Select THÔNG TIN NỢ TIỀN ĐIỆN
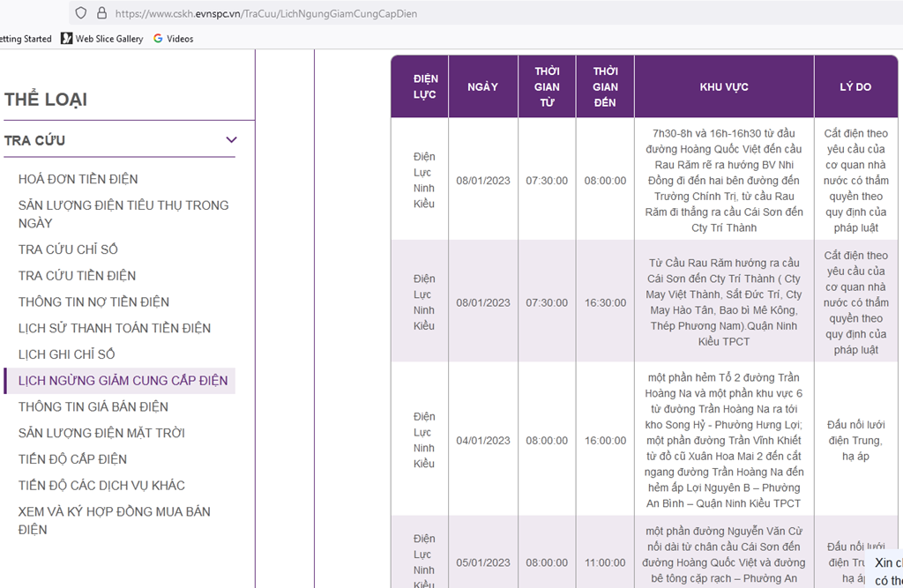903x588 pixels. 93,301
